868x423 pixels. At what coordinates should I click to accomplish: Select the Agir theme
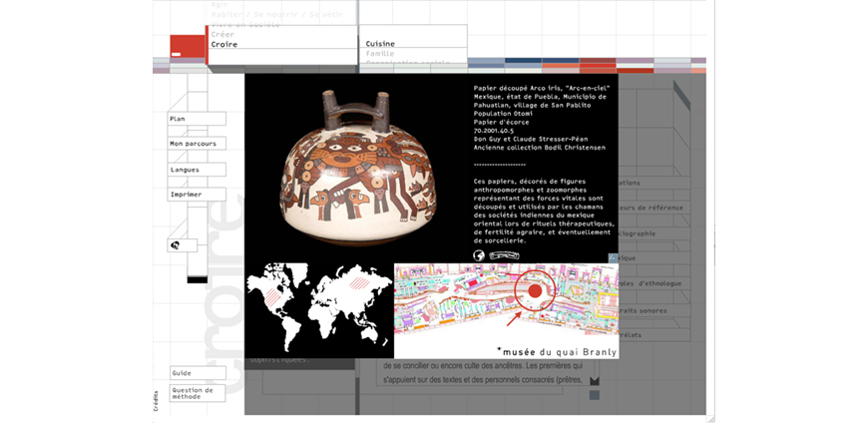pyautogui.click(x=219, y=4)
